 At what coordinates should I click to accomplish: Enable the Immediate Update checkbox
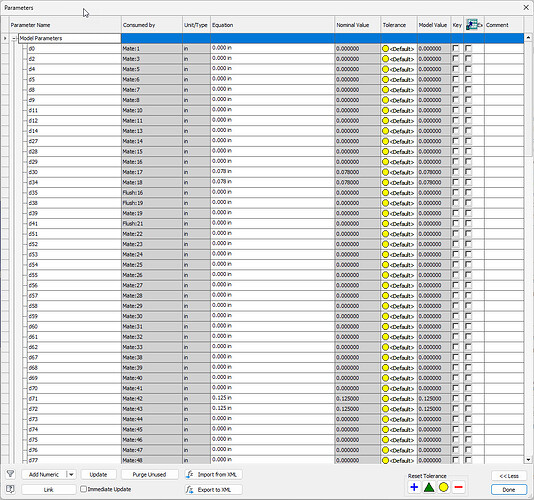click(83, 489)
